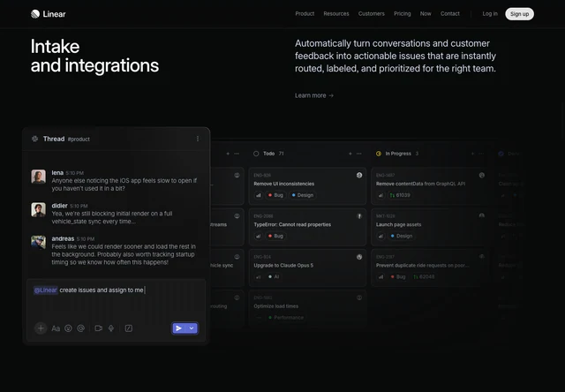Viewport: 565px width, 392px height.
Task: Click the Design label on Remove UI inconsistencies
Action: 302,195
